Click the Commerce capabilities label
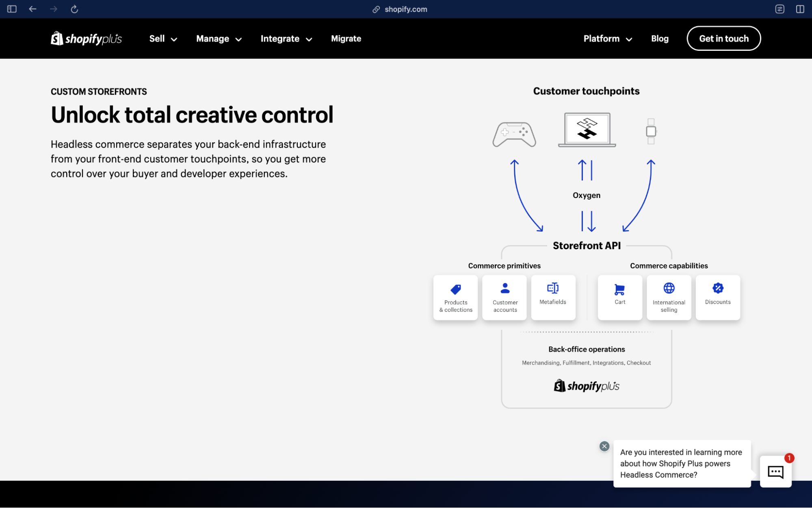812x508 pixels. pos(669,266)
